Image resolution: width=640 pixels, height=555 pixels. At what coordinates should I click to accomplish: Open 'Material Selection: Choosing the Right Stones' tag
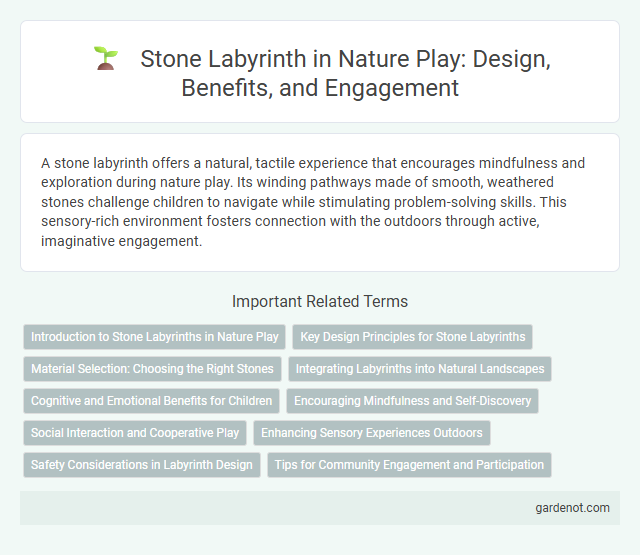152,369
